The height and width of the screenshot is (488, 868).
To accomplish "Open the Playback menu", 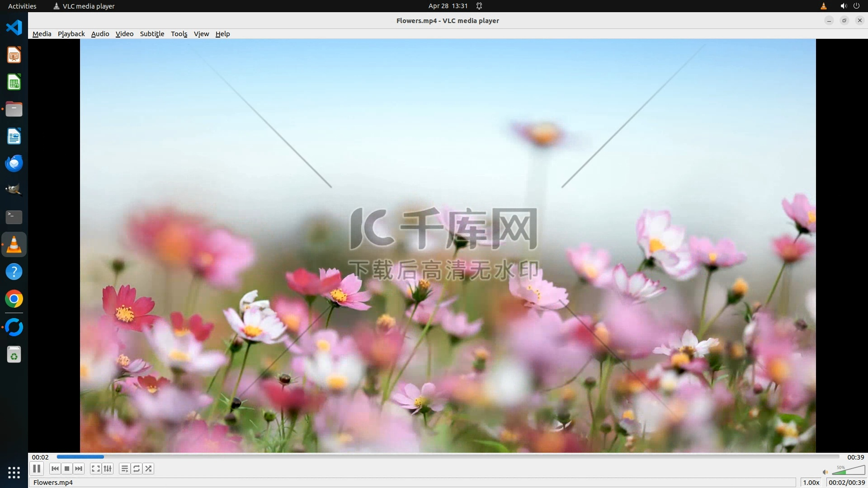I will (71, 34).
